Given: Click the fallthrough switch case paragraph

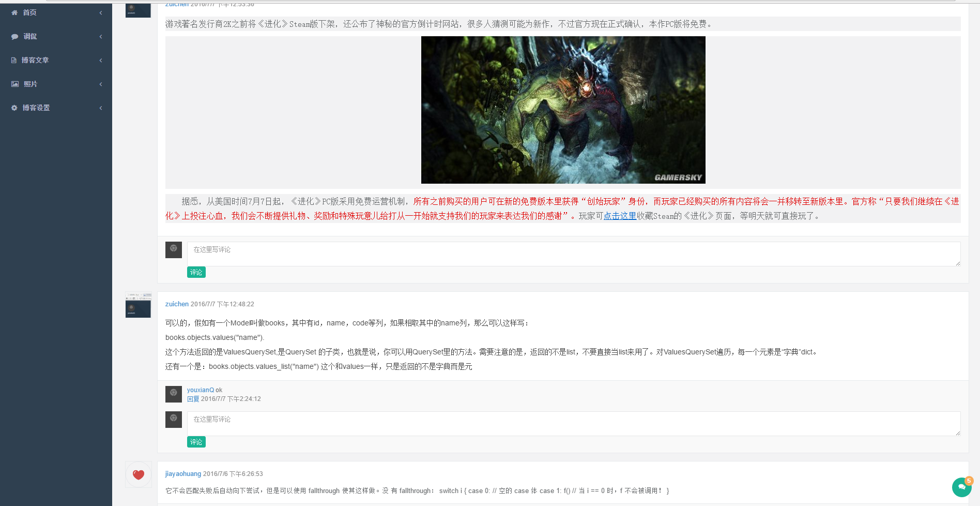Looking at the screenshot, I should [417, 490].
